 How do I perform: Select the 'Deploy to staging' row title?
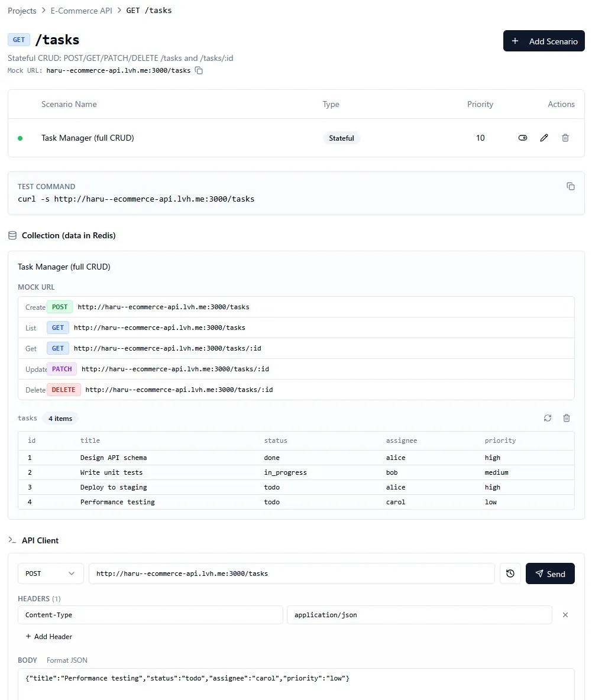114,487
